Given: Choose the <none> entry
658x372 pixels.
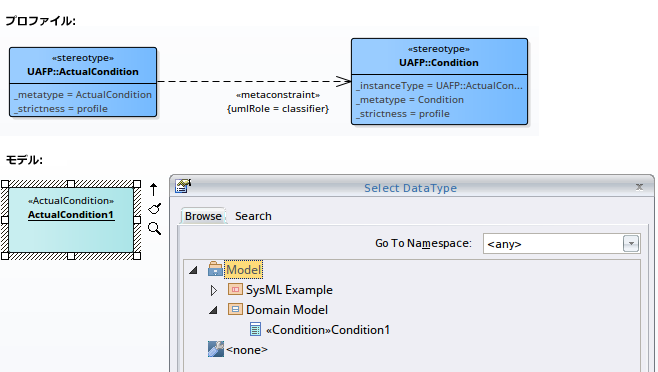Looking at the screenshot, I should 247,350.
